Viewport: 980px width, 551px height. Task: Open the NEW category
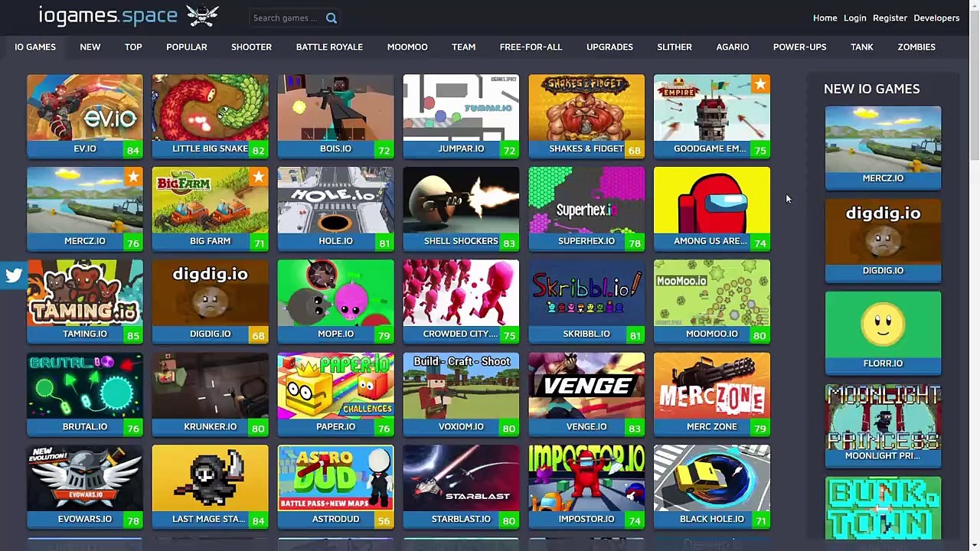click(90, 47)
